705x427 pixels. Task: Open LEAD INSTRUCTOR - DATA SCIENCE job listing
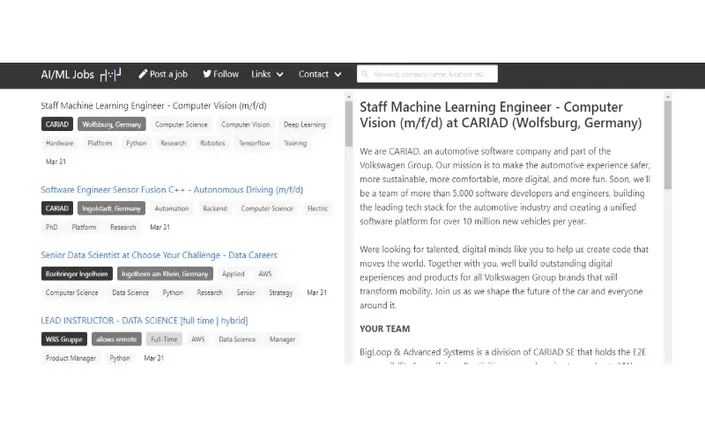click(144, 320)
